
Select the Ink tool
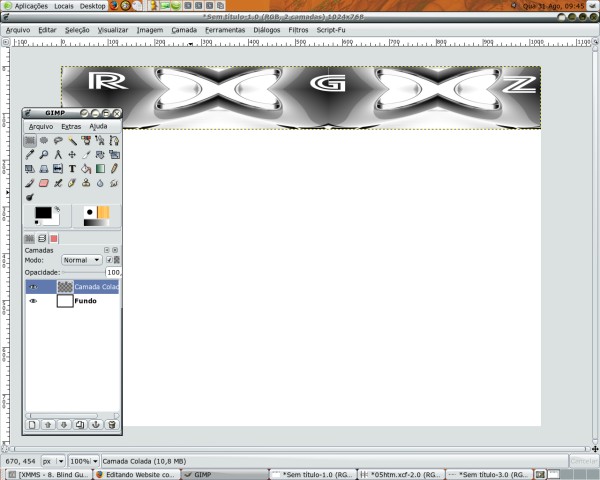(72, 183)
